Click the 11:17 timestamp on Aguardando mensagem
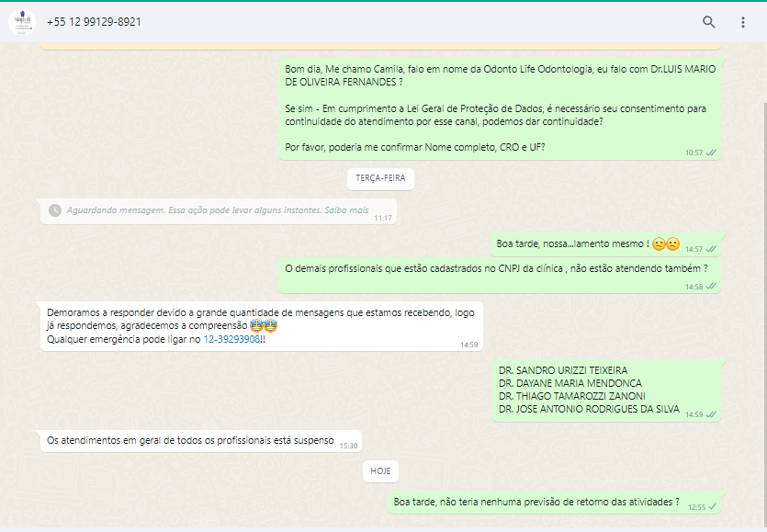The width and height of the screenshot is (767, 532). [x=383, y=219]
